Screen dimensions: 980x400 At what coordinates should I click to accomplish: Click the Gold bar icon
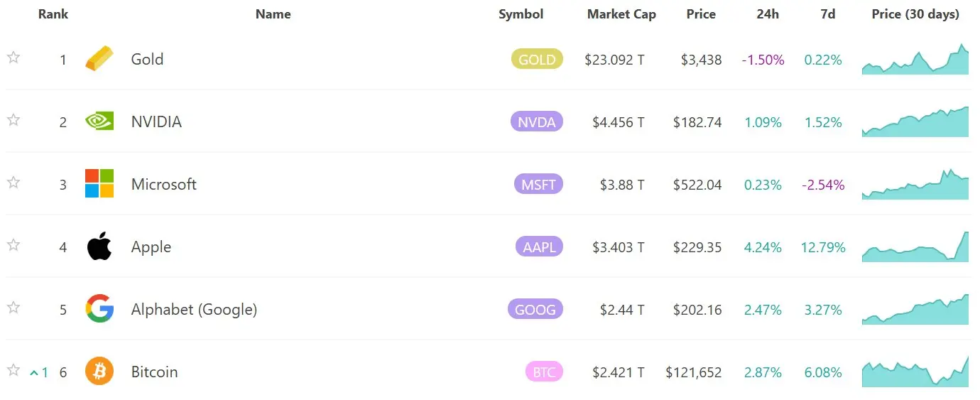[99, 58]
